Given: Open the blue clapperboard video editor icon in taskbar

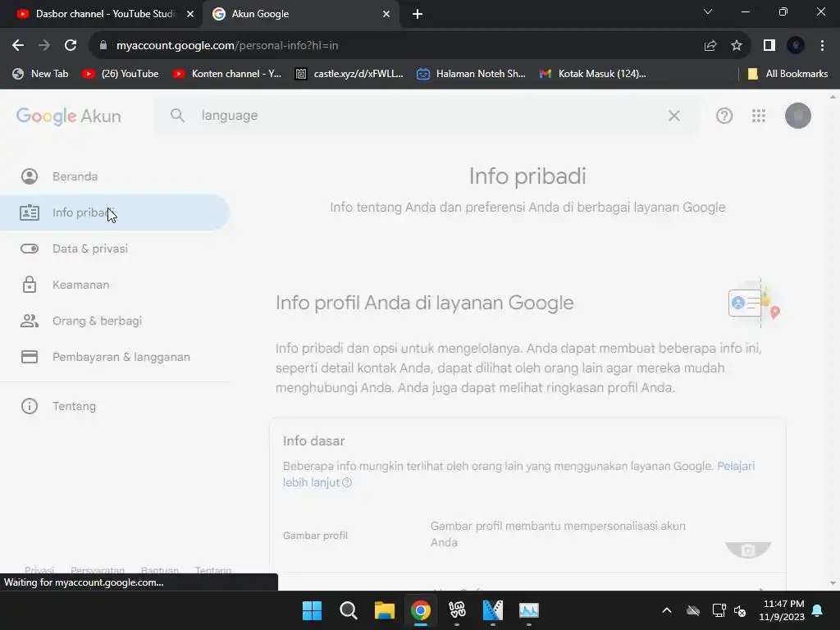Looking at the screenshot, I should pyautogui.click(x=493, y=610).
